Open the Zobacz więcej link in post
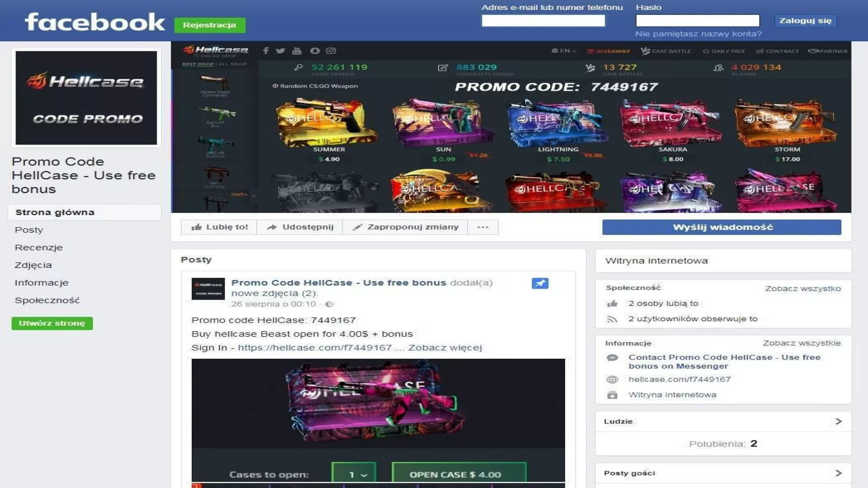The width and height of the screenshot is (868, 488). 445,348
